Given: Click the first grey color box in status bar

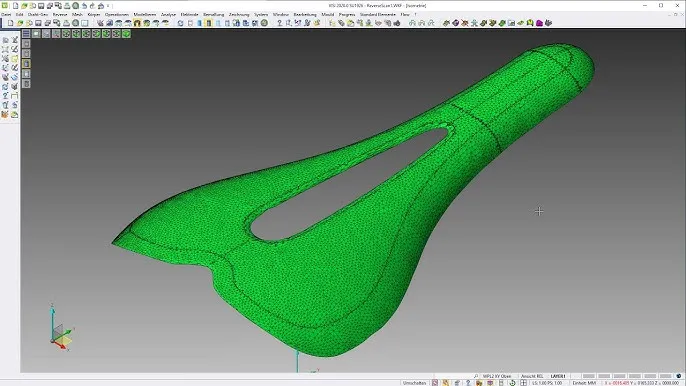Looking at the screenshot, I should (589, 376).
